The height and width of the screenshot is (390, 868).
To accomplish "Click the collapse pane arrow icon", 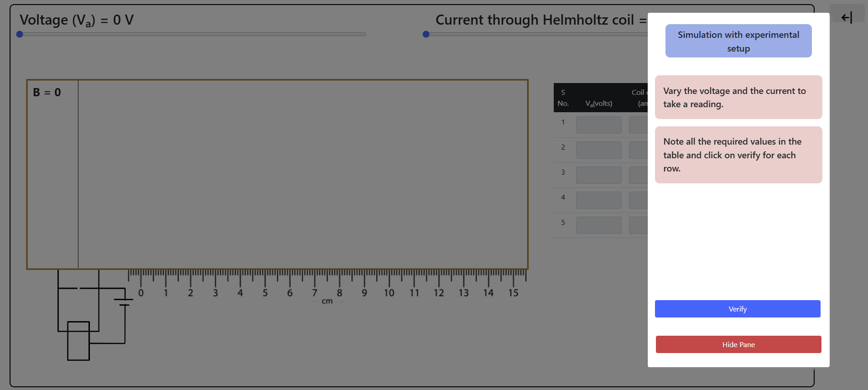I will (847, 17).
